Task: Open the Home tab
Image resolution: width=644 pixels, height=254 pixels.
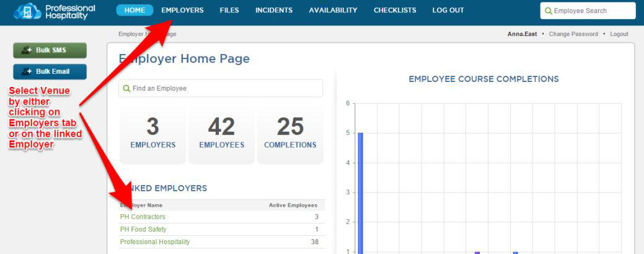Action: point(135,11)
